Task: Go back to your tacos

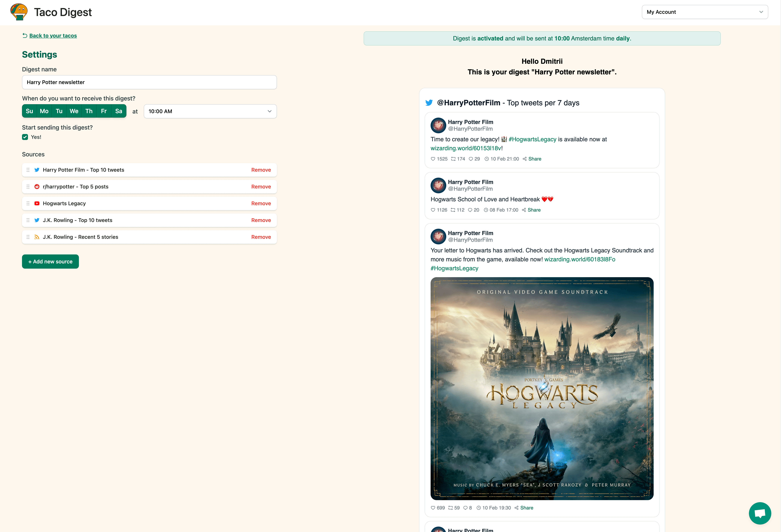Action: point(53,36)
